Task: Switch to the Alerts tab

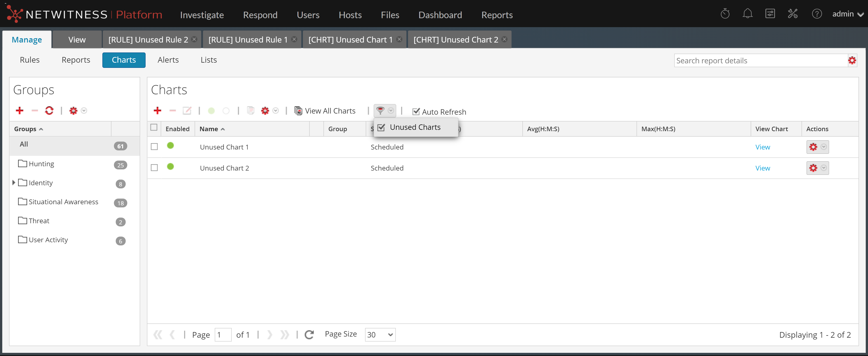Action: pos(168,60)
